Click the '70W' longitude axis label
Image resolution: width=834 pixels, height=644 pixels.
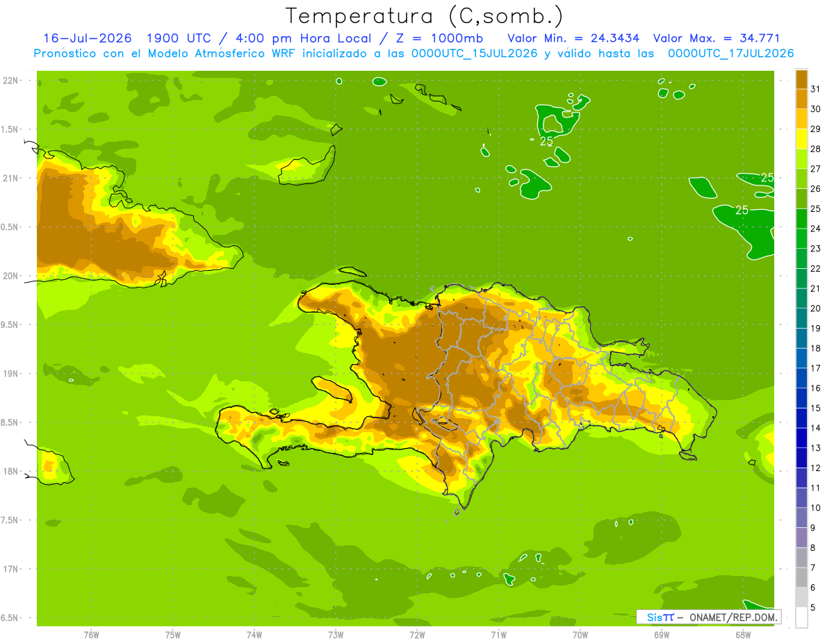click(x=580, y=635)
